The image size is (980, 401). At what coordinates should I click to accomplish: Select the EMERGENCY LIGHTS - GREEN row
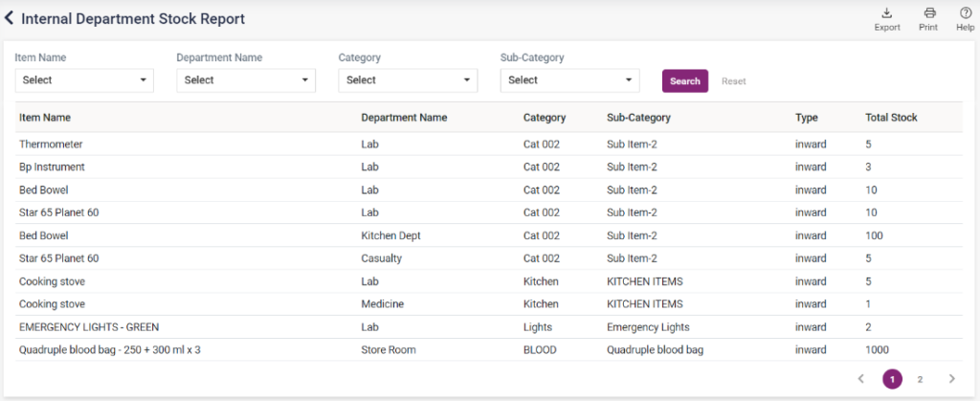pos(89,327)
